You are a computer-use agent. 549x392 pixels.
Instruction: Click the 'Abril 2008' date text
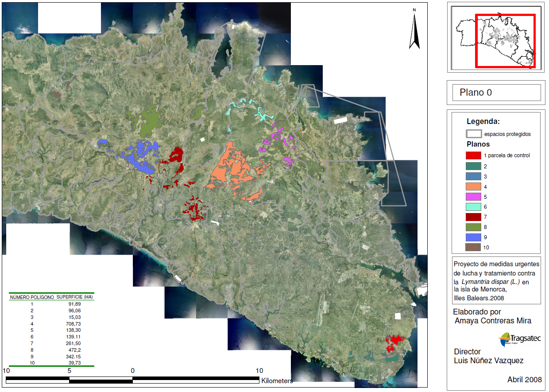pyautogui.click(x=524, y=380)
